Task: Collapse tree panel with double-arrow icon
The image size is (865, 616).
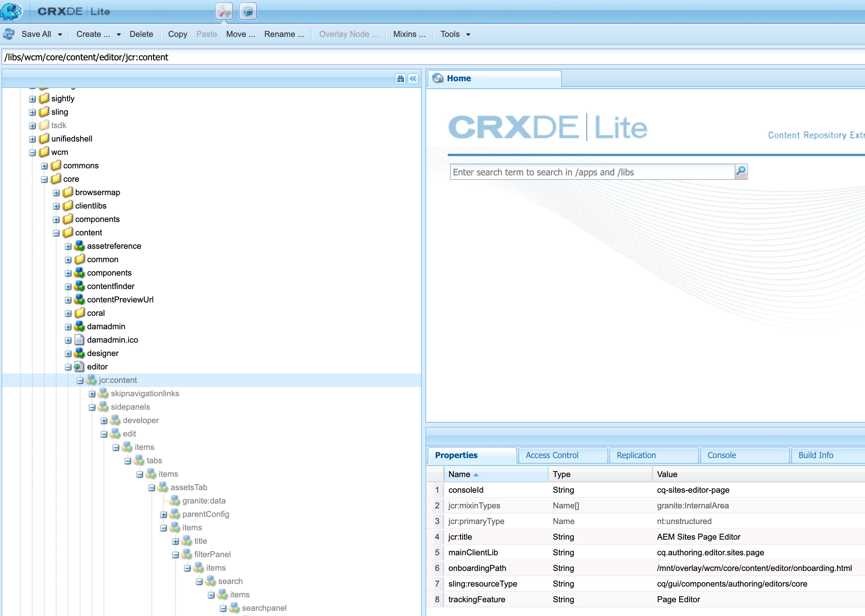Action: 413,79
